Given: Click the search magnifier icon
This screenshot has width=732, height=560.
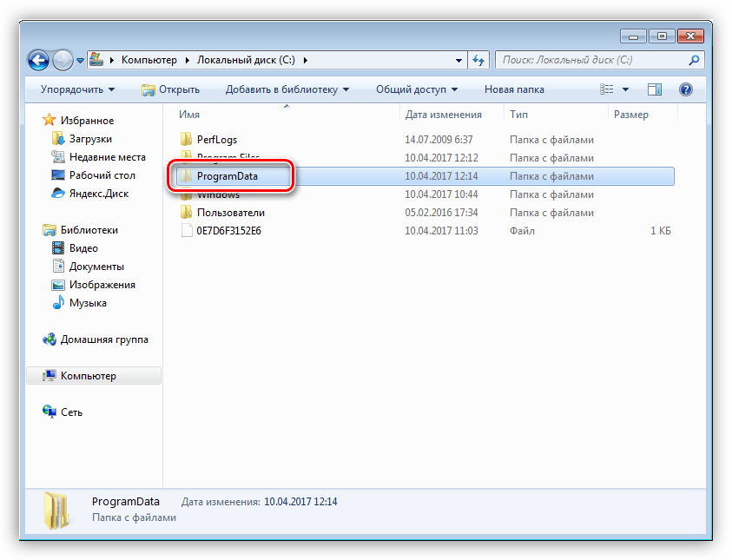Looking at the screenshot, I should (x=694, y=60).
